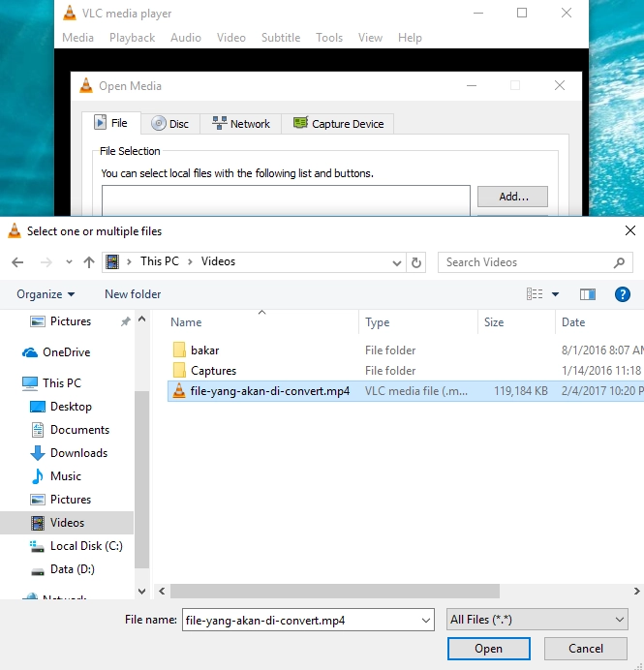Image resolution: width=644 pixels, height=670 pixels.
Task: Switch to Network tab in Open Media
Action: pos(240,124)
